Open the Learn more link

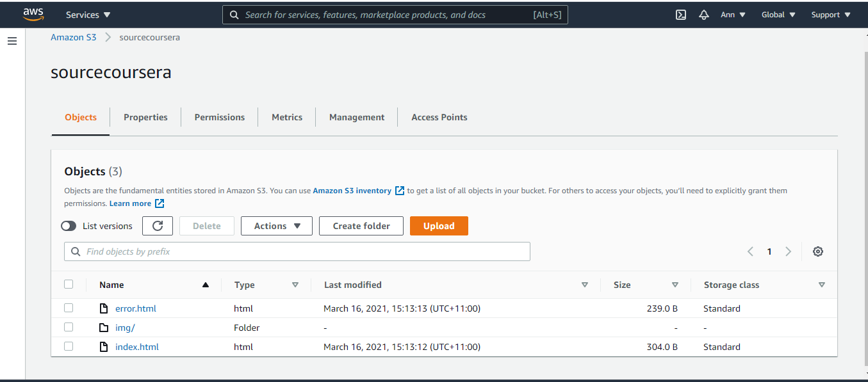click(130, 203)
